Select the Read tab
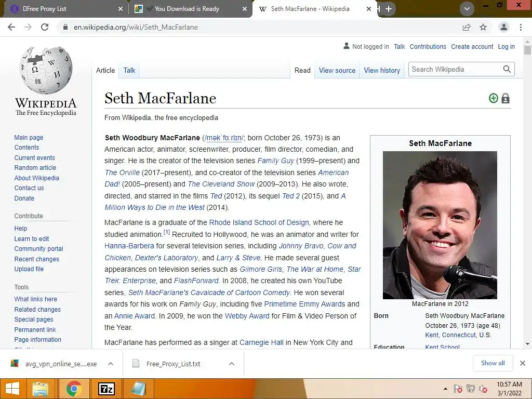This screenshot has height=399, width=532. 302,70
